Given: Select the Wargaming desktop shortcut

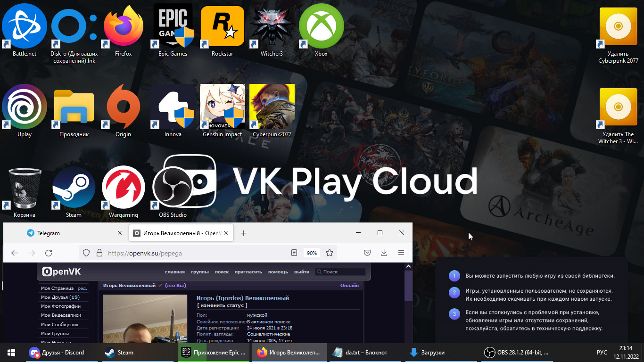Looking at the screenshot, I should (x=124, y=192).
